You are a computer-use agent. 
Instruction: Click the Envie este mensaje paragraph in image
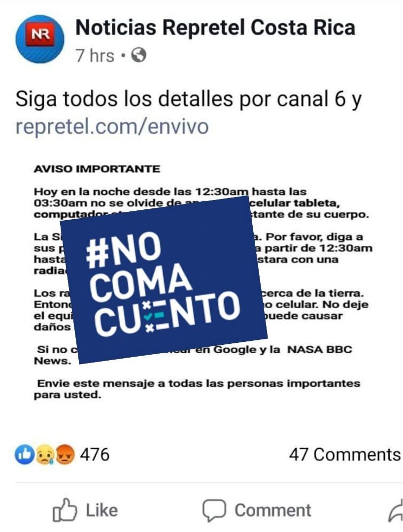pyautogui.click(x=197, y=389)
